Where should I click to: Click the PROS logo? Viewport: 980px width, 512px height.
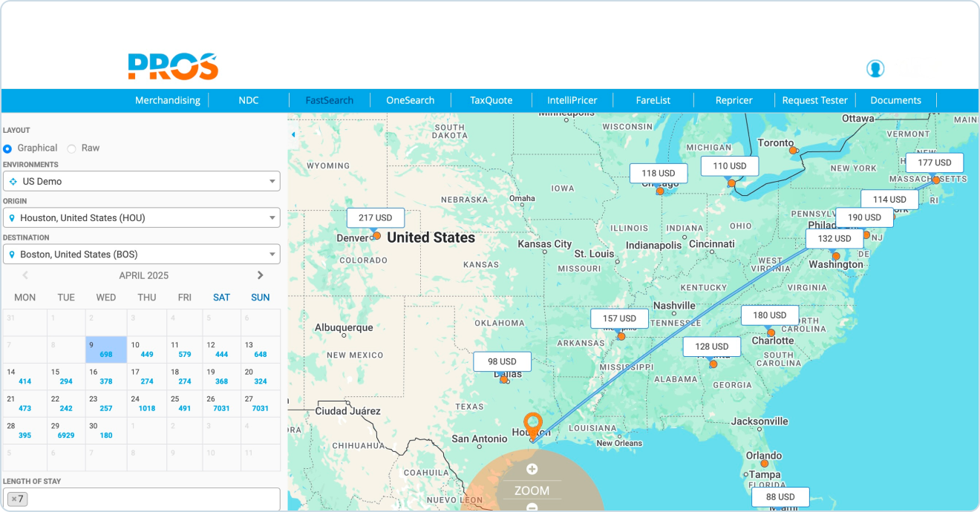[173, 67]
